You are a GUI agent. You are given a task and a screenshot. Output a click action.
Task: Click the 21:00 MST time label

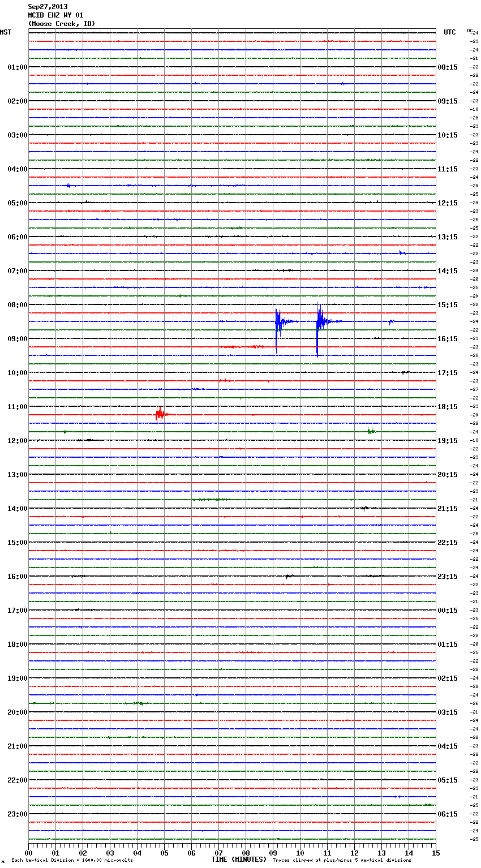[x=18, y=746]
